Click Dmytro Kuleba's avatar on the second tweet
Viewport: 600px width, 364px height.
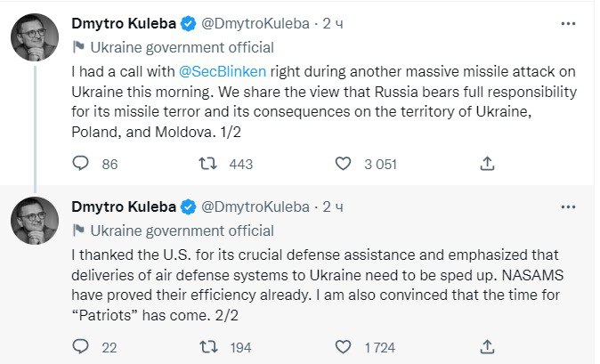(x=36, y=222)
